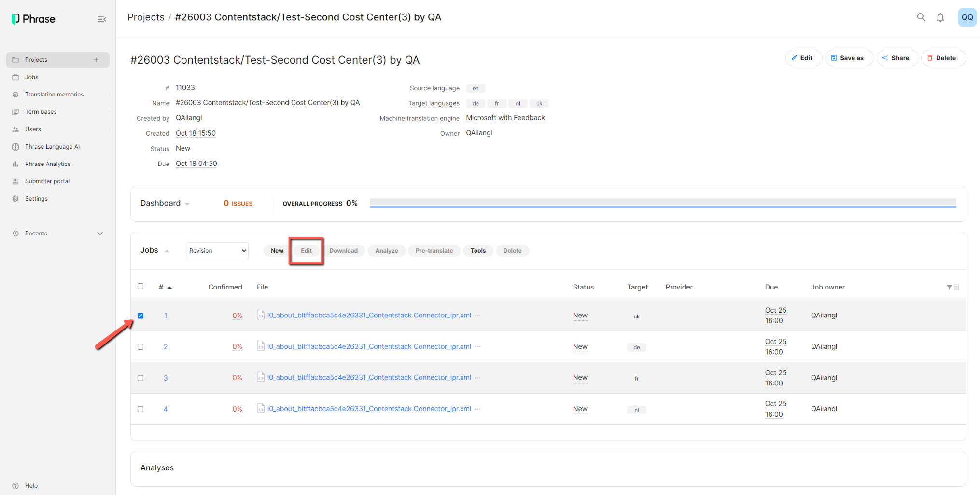The image size is (980, 495).
Task: Open the Revision workflow step dropdown
Action: [217, 250]
